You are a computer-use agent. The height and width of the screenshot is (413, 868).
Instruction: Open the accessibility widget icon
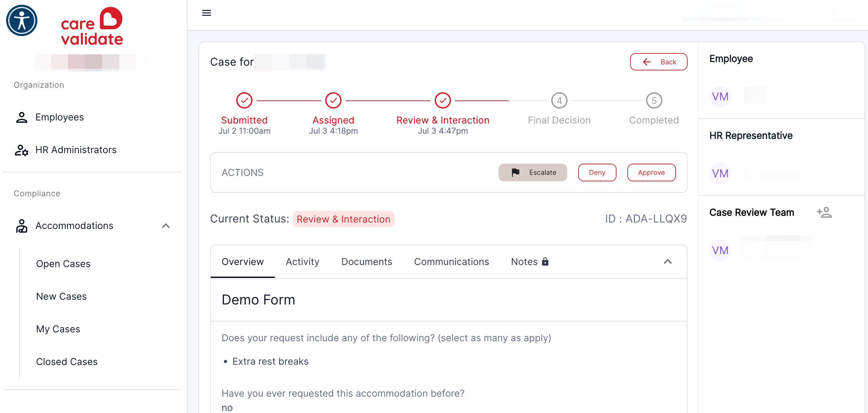click(22, 20)
